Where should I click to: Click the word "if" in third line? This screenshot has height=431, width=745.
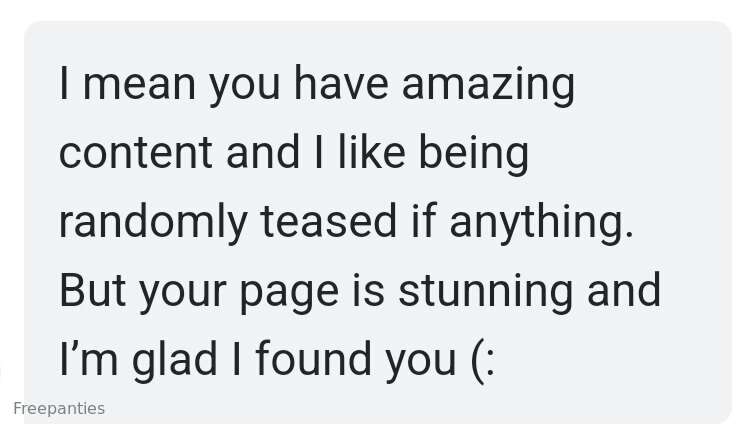click(423, 220)
